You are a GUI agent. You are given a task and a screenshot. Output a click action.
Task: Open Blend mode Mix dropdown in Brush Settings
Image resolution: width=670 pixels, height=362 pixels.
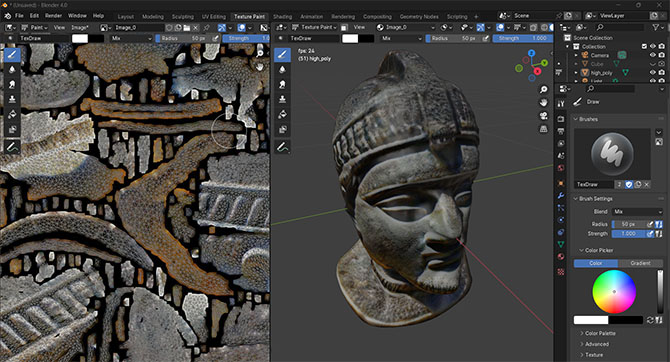tap(637, 212)
